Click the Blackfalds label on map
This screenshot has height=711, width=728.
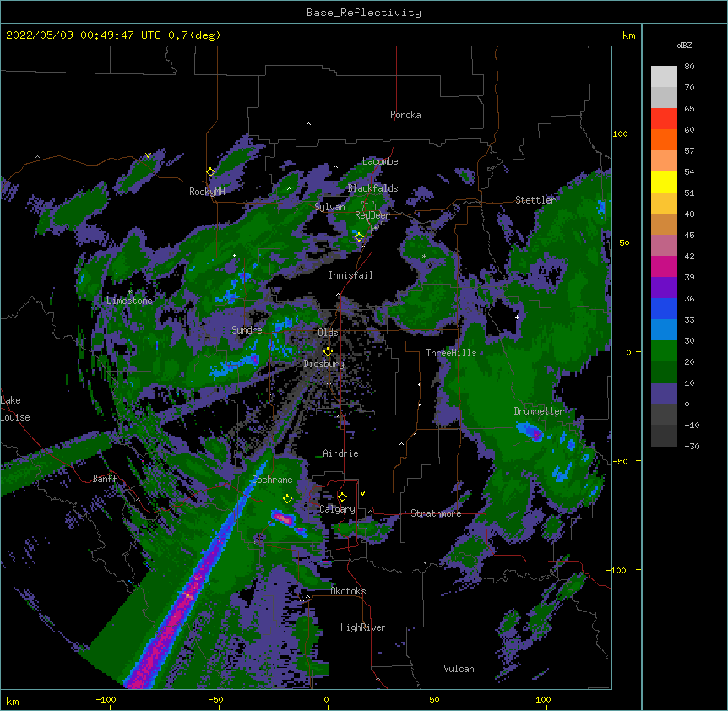[x=372, y=188]
